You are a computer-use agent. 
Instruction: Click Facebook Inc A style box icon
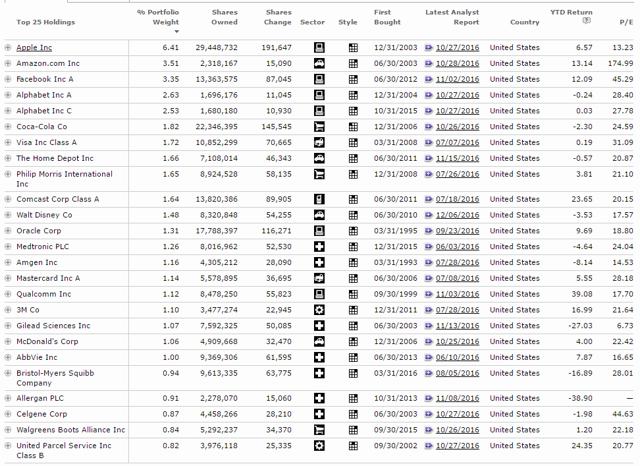click(353, 80)
